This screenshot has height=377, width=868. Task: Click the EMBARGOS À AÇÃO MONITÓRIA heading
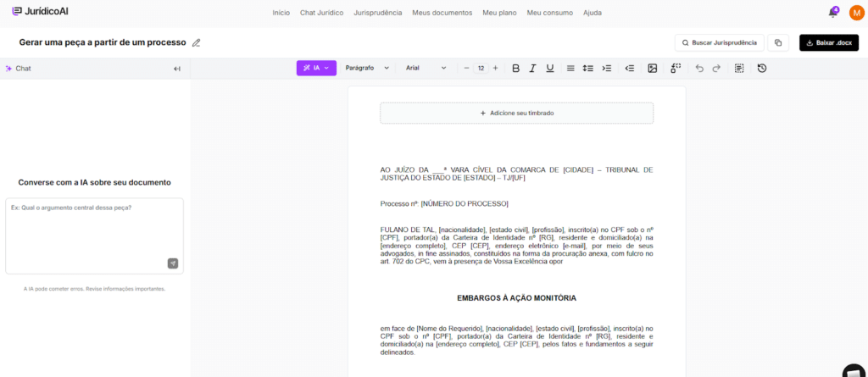516,298
